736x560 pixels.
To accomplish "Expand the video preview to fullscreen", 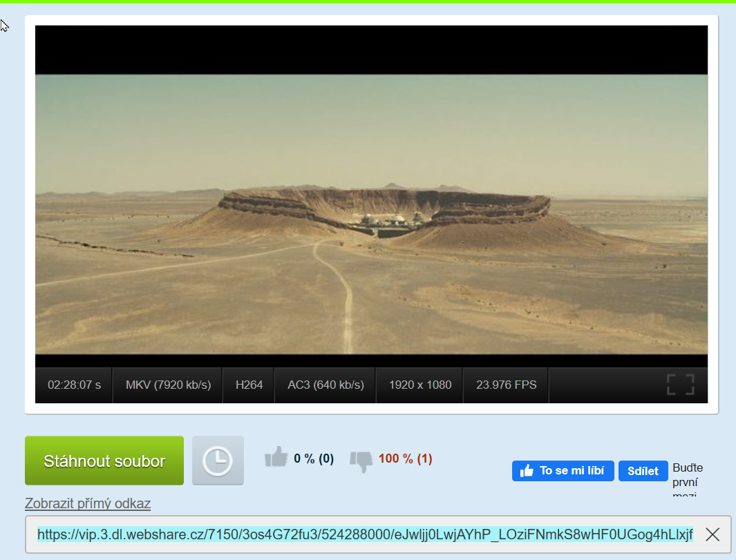I will [x=680, y=385].
